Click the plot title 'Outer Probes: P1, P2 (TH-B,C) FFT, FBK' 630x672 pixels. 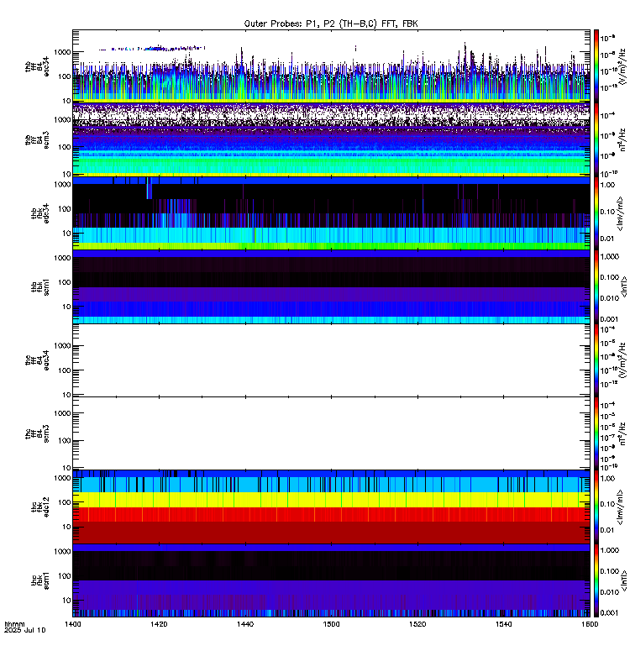331,24
